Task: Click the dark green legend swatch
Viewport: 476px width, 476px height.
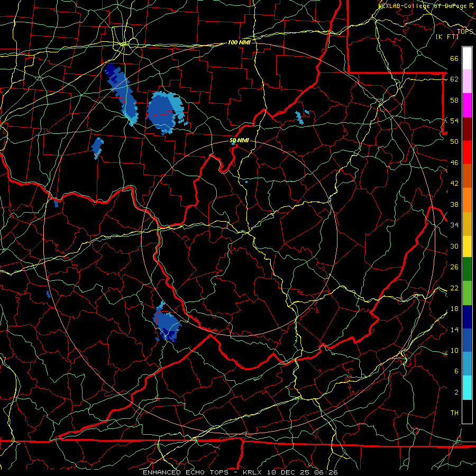Action: point(467,269)
